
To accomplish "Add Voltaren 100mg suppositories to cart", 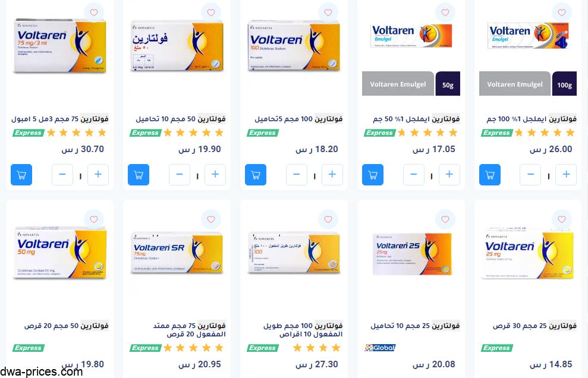I will pyautogui.click(x=256, y=175).
